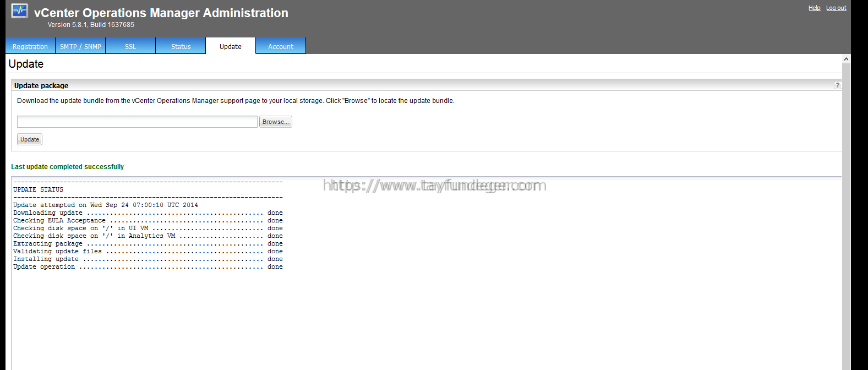Viewport: 868px width, 370px height.
Task: Click the 'Downloading update' log line
Action: tap(148, 213)
